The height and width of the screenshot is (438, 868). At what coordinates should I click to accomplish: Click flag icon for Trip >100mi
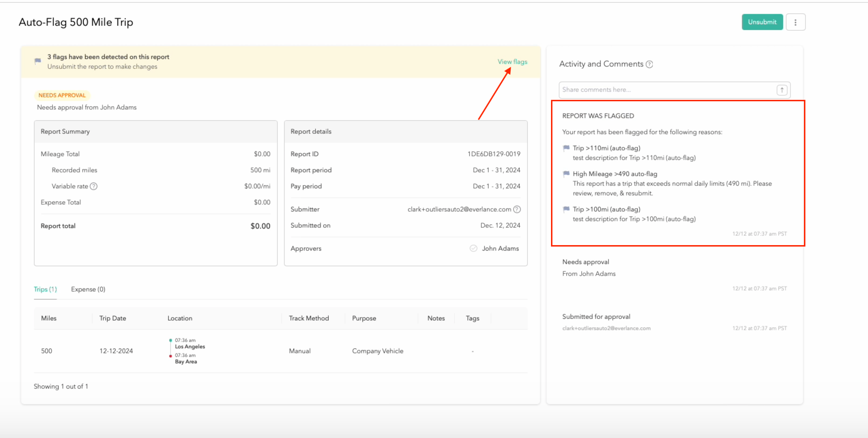coord(566,209)
